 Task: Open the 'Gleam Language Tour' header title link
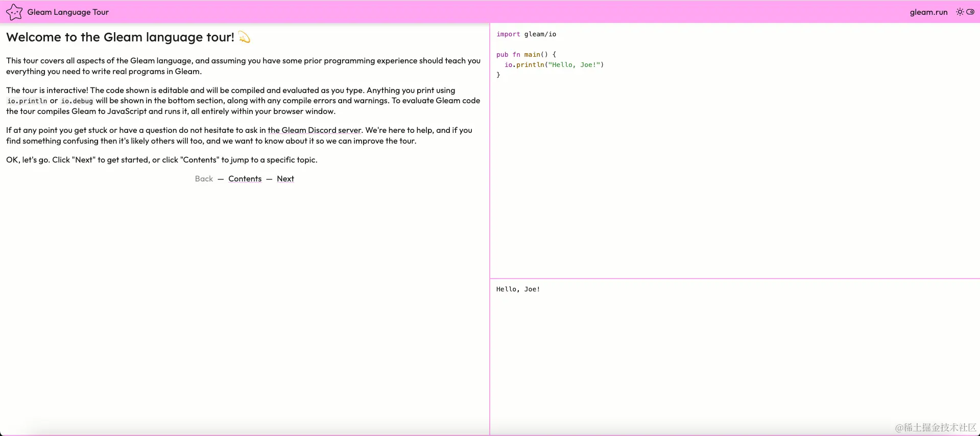click(68, 12)
